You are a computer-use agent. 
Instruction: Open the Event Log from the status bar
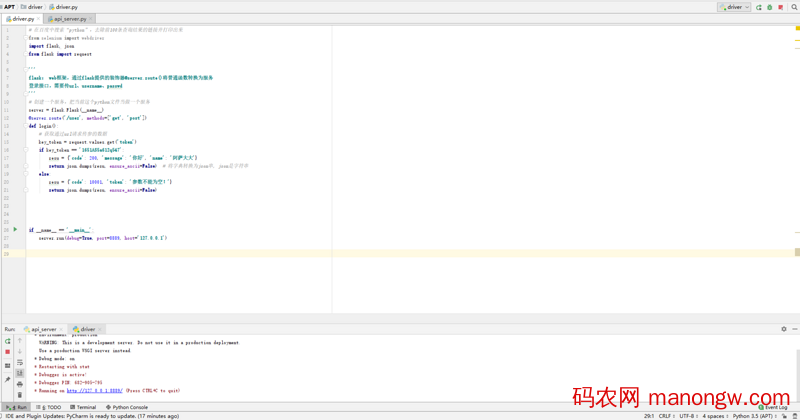coord(776,407)
